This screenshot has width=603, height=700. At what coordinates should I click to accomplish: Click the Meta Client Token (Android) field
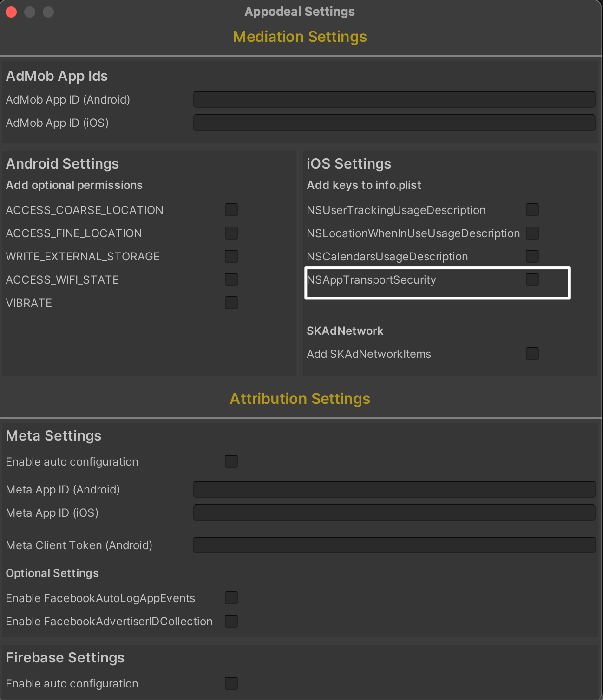[394, 545]
